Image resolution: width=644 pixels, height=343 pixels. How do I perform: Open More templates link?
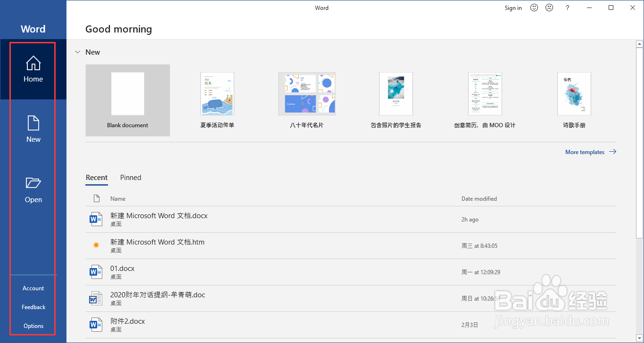pos(585,152)
